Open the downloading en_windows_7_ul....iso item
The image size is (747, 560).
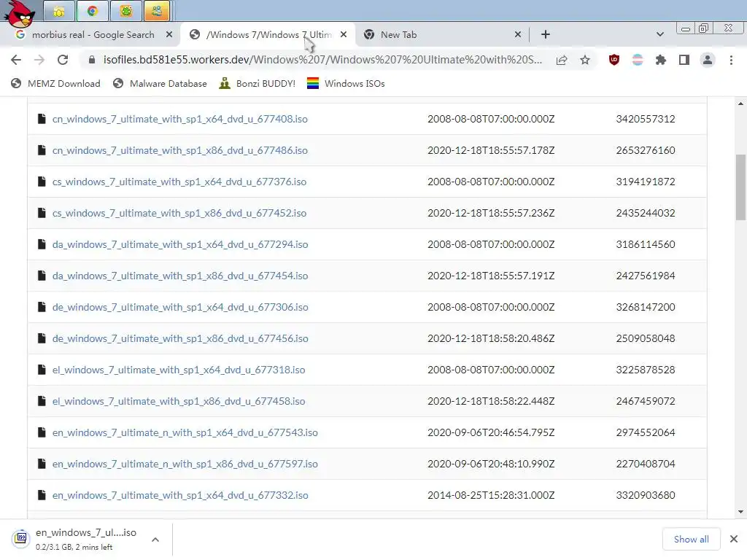pyautogui.click(x=86, y=539)
